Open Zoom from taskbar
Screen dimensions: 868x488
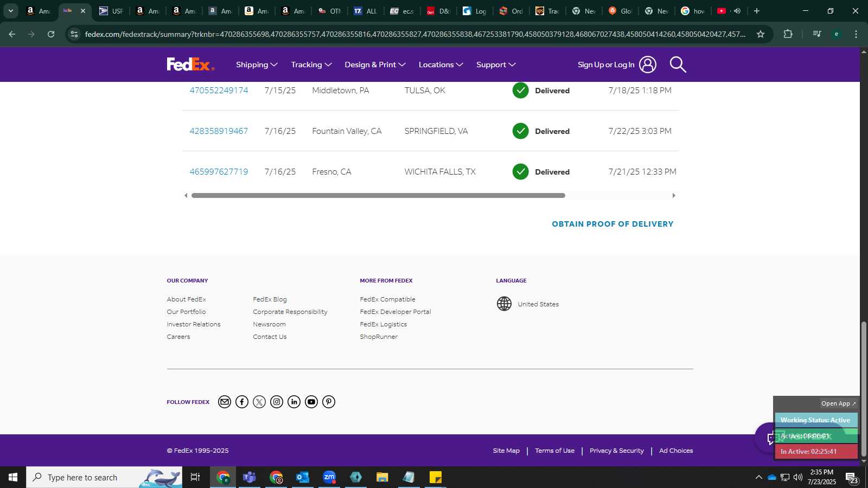click(329, 477)
